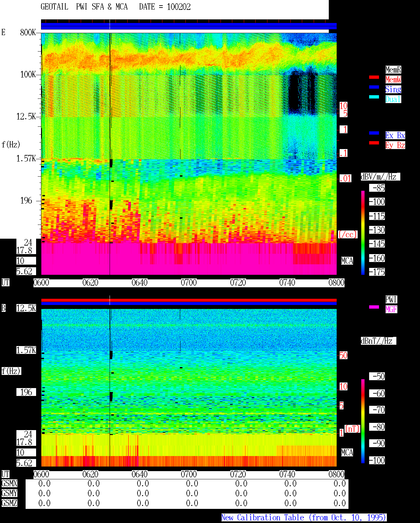Click the red Ey Bz legend swatch
420x523 pixels.
point(374,143)
